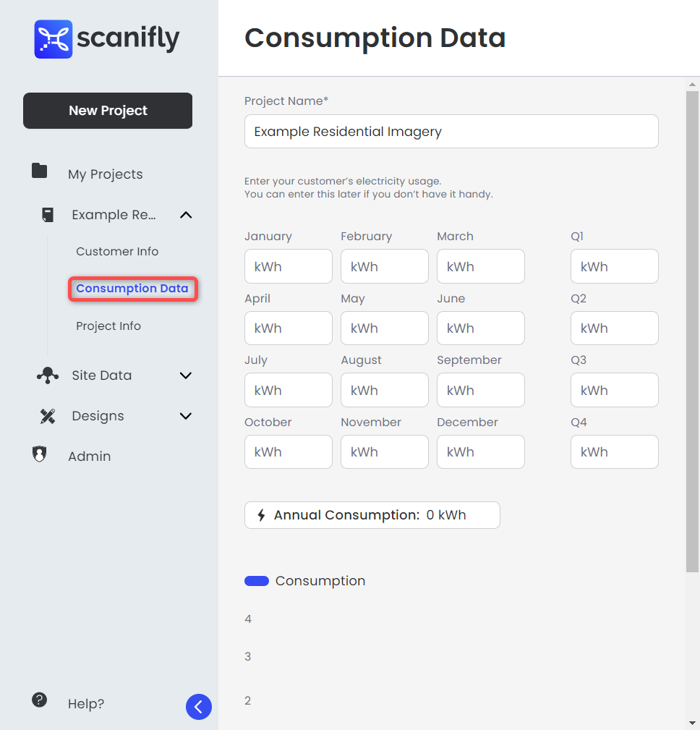Click the January kWh input field
700x730 pixels.
[x=289, y=266]
